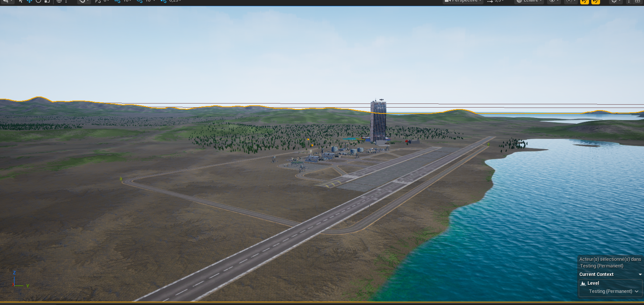Collapse the Current Context section
This screenshot has width=644, height=305.
click(640, 274)
